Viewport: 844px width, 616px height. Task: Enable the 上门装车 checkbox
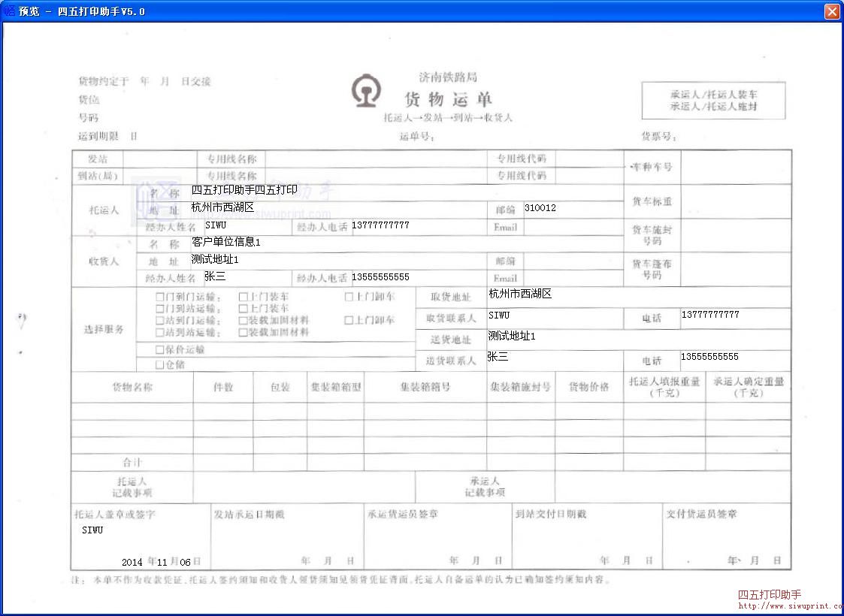pyautogui.click(x=243, y=297)
